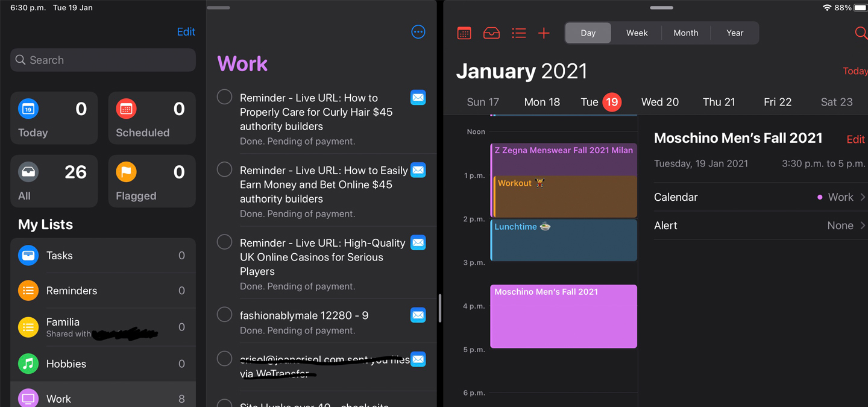Add a new event using the plus icon
This screenshot has width=868, height=407.
[x=544, y=33]
